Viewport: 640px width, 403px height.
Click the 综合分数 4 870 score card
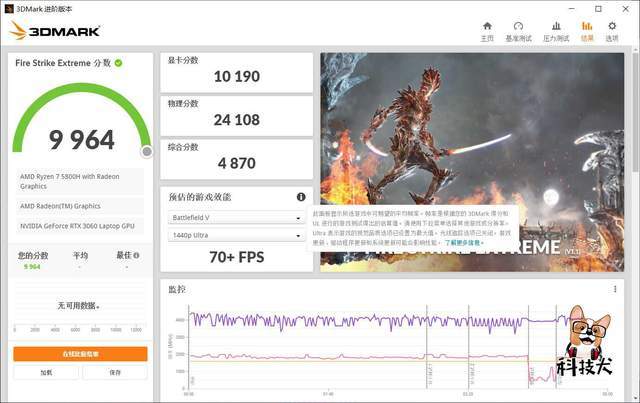tap(237, 159)
